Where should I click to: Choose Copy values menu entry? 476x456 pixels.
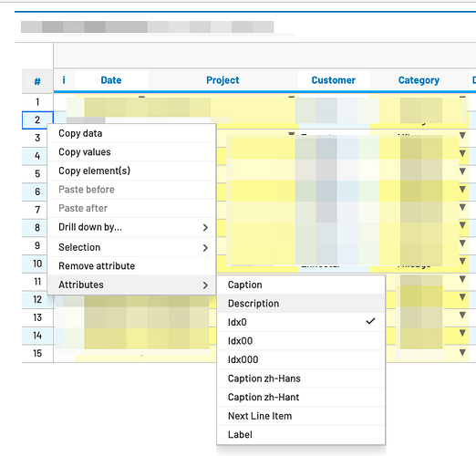coord(131,152)
